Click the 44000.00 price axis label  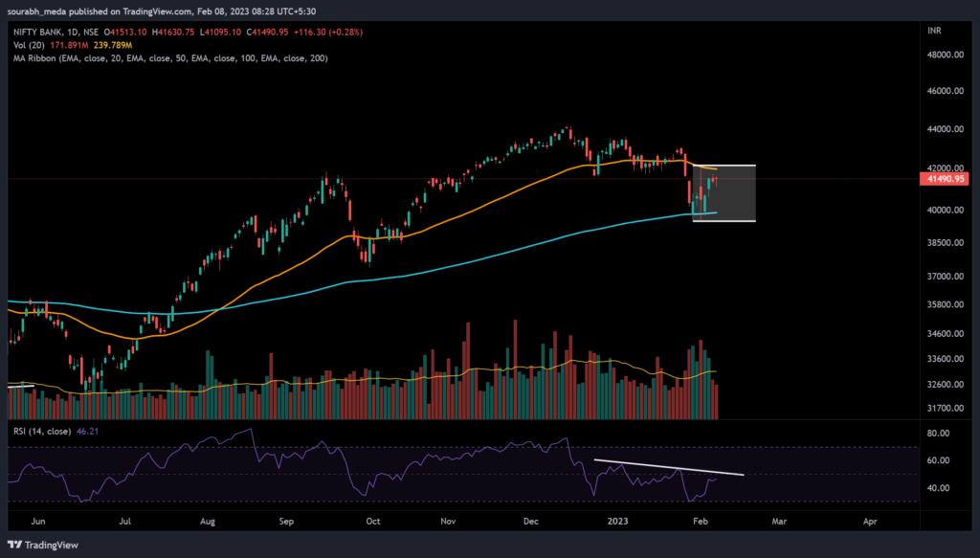(945, 129)
